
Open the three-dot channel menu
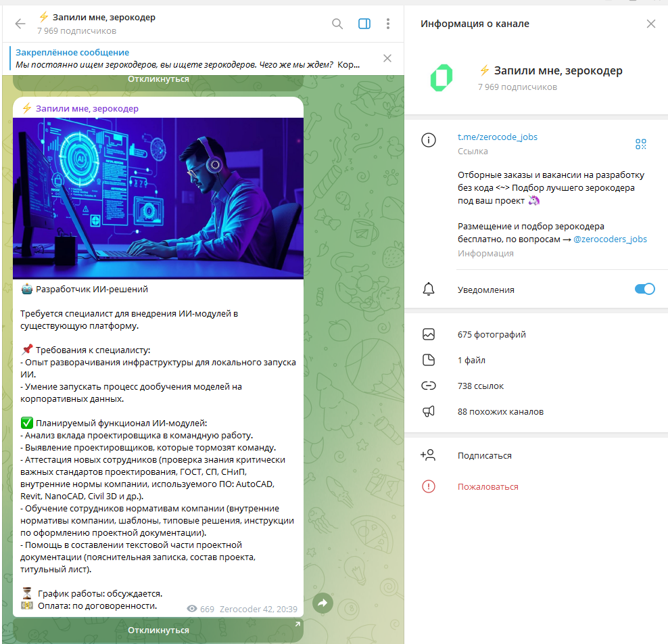pyautogui.click(x=387, y=24)
